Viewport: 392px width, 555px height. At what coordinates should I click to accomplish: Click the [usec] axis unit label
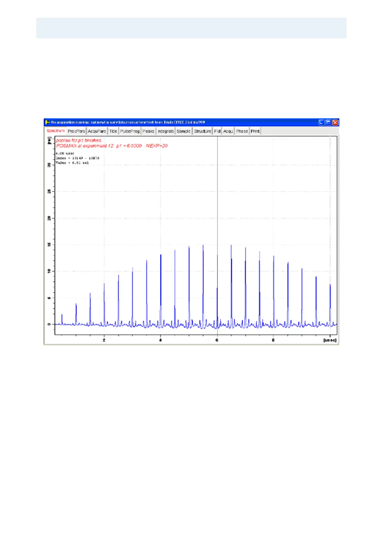(x=330, y=340)
